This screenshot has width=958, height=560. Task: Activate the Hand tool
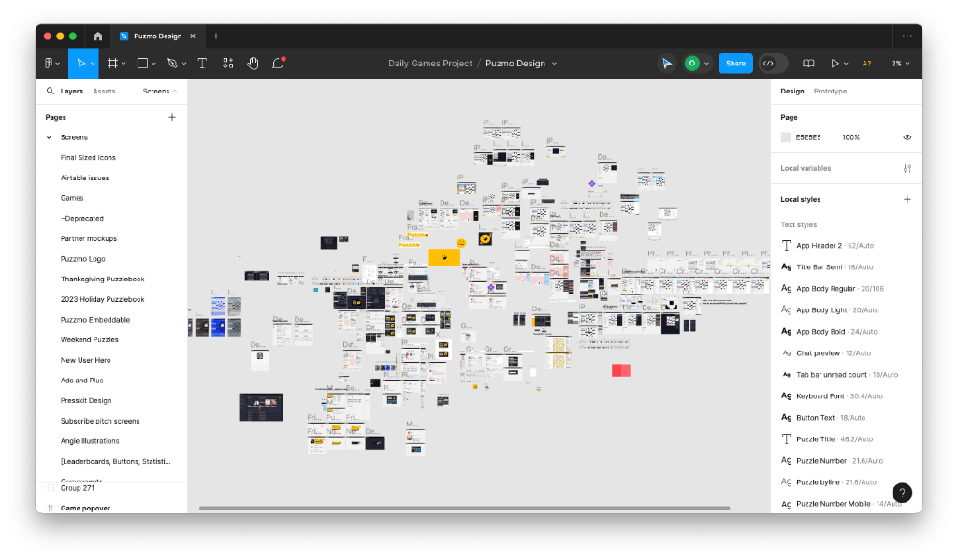pyautogui.click(x=252, y=64)
